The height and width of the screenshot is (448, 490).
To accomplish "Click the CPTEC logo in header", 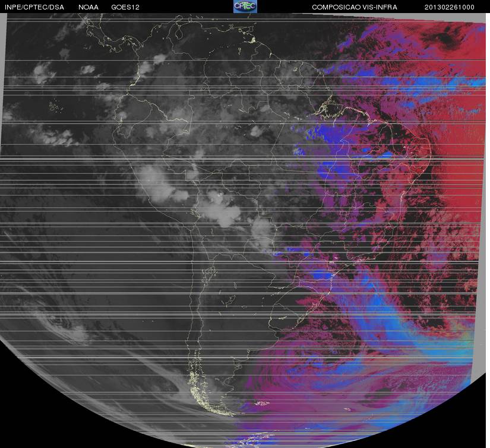I will 245,7.
